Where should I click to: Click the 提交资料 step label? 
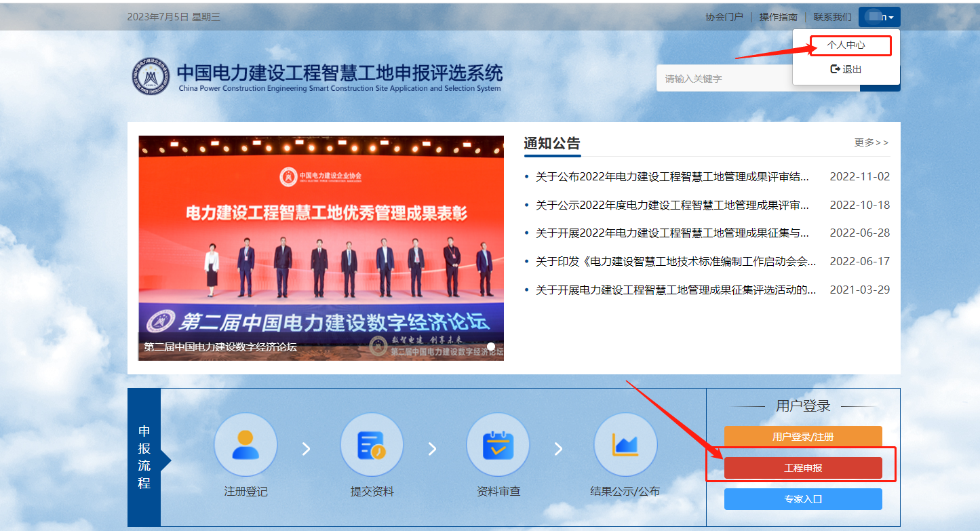[372, 492]
